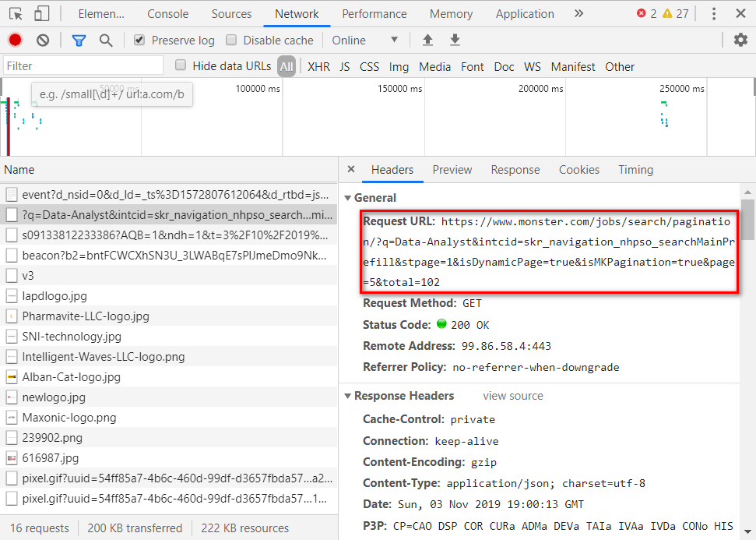Open the Performance tab

pos(374,14)
